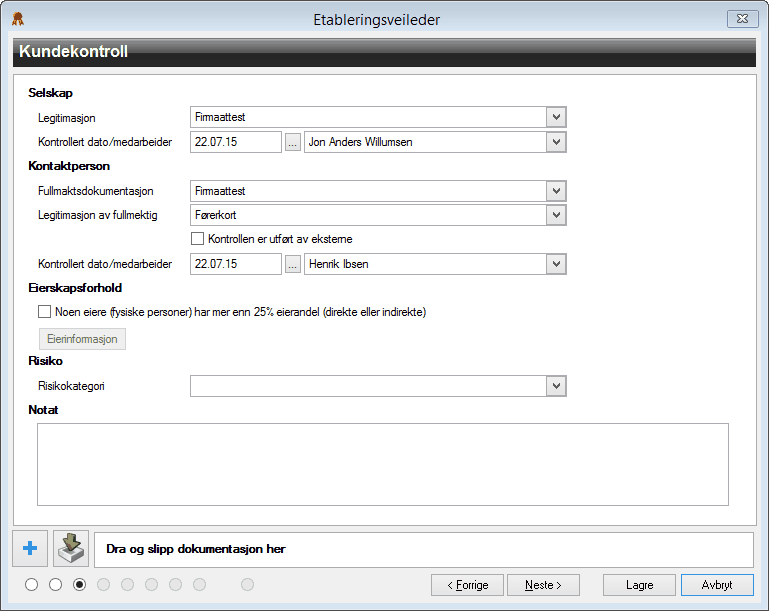The width and height of the screenshot is (769, 611).
Task: Click the Forrige button
Action: (x=467, y=585)
